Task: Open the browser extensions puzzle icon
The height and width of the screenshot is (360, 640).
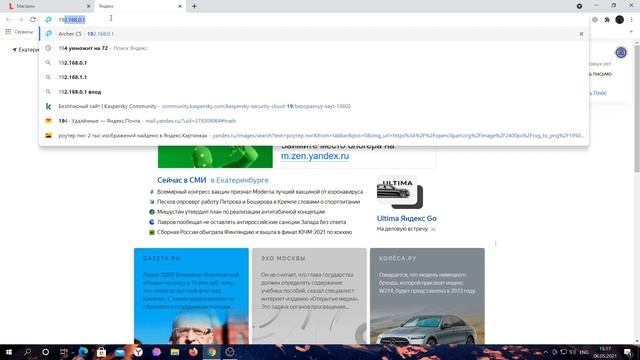Action: [607, 20]
